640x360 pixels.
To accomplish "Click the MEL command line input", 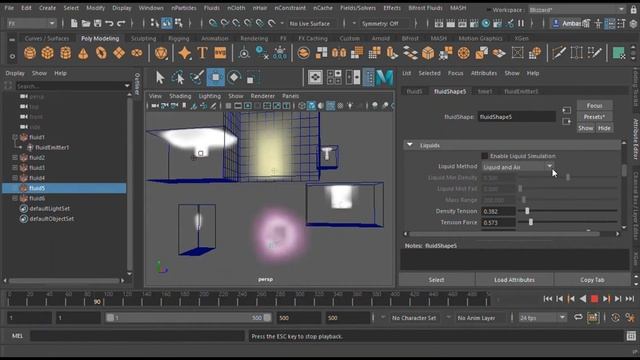I will tap(137, 336).
